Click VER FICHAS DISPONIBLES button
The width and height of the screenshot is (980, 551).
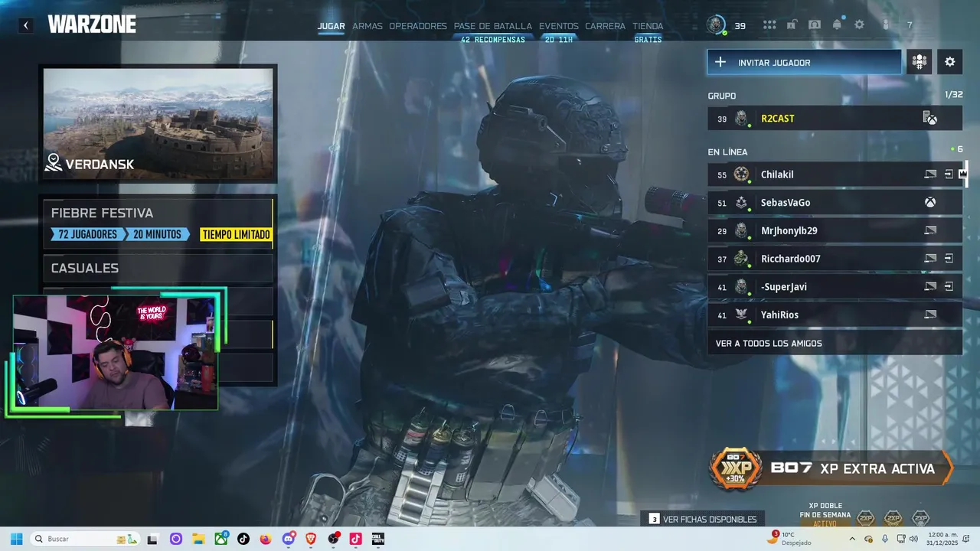coord(704,519)
